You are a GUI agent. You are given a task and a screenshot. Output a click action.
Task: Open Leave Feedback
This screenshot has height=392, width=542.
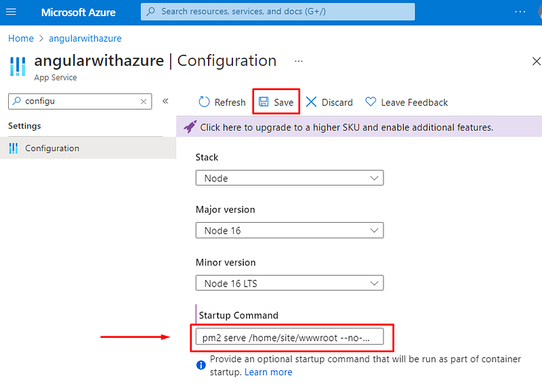406,102
